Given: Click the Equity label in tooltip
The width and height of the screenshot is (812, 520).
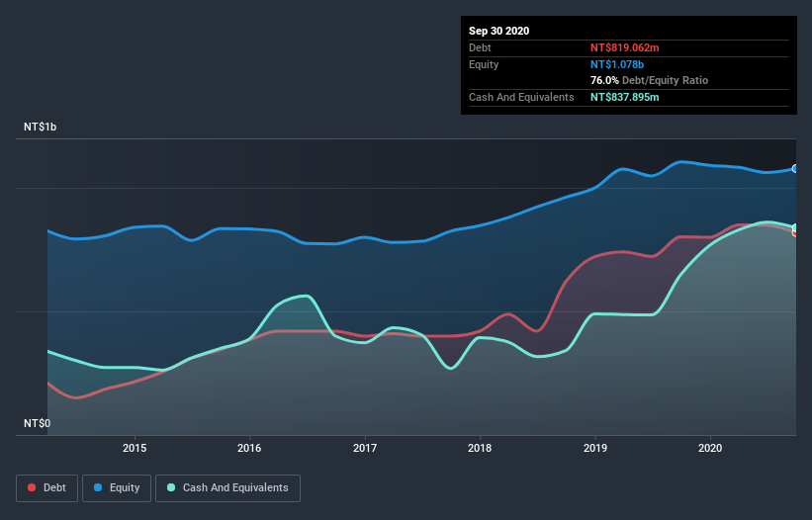Looking at the screenshot, I should point(484,64).
